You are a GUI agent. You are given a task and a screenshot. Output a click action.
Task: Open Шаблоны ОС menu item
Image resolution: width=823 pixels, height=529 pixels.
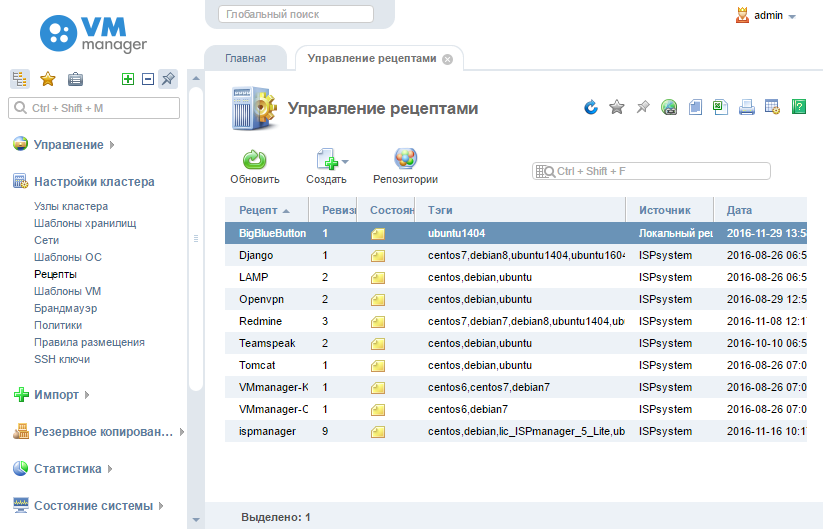pyautogui.click(x=68, y=257)
